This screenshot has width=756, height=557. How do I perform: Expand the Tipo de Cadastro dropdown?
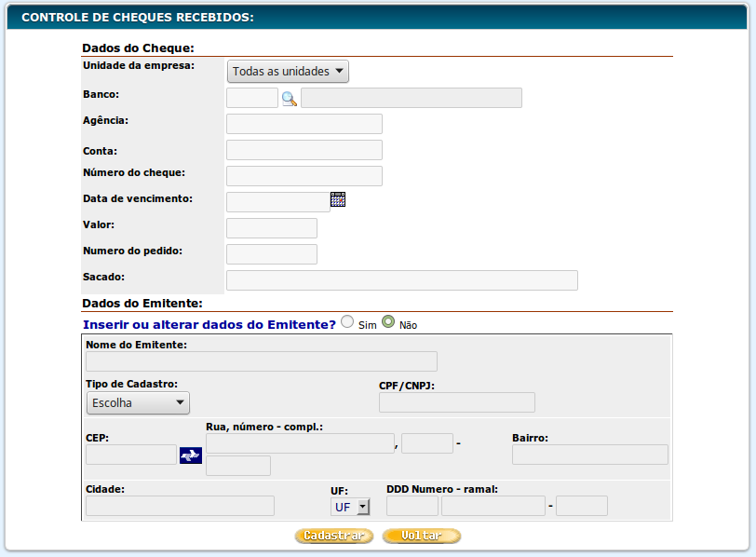(138, 403)
